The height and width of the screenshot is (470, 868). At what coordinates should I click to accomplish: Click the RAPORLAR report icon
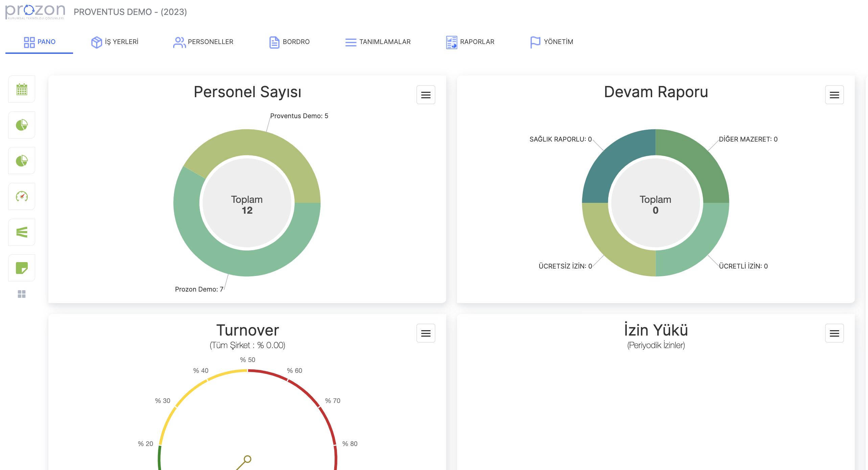[452, 42]
